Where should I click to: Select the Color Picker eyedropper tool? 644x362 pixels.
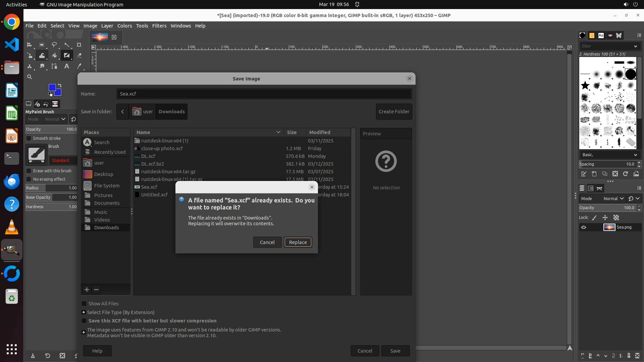[79, 66]
